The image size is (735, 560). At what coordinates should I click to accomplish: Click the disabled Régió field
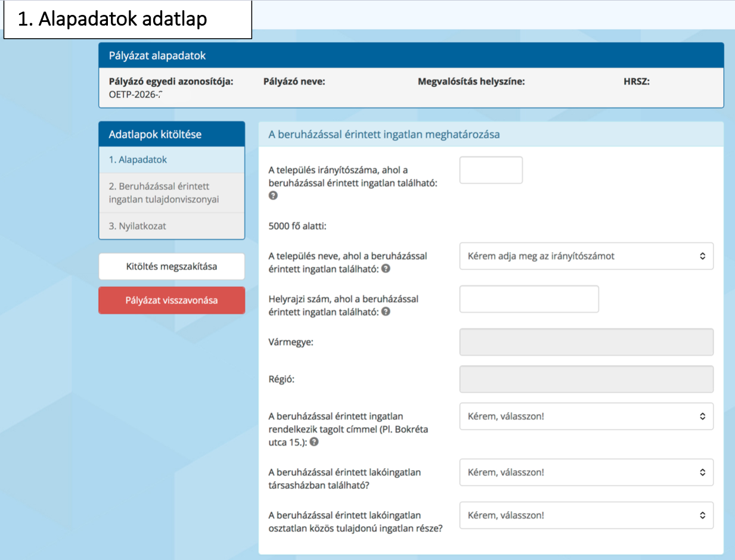click(x=586, y=379)
